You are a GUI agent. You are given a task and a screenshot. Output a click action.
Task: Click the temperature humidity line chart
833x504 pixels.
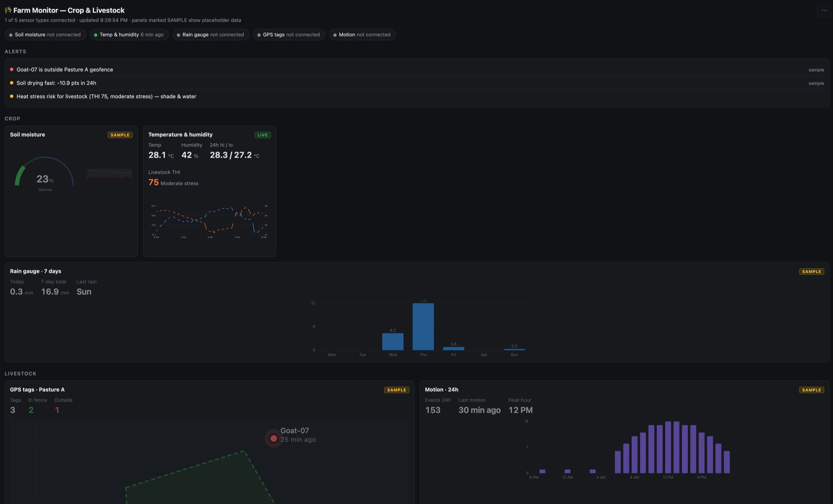pyautogui.click(x=209, y=221)
